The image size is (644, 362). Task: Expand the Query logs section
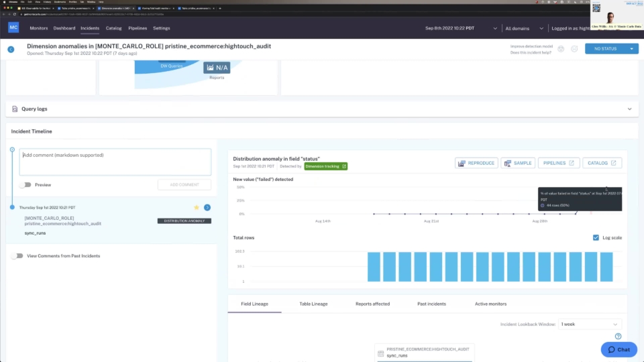click(x=630, y=109)
